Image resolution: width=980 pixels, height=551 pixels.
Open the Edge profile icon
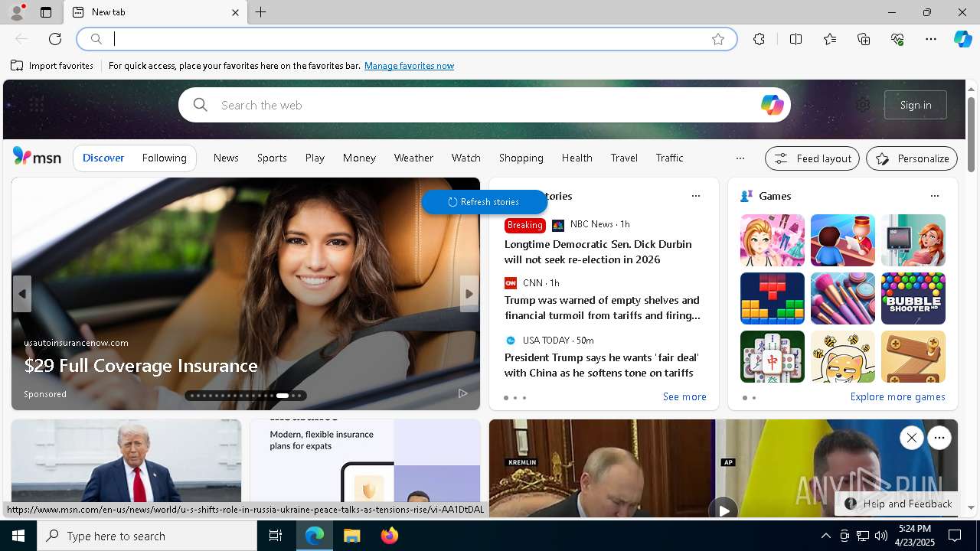coord(16,12)
